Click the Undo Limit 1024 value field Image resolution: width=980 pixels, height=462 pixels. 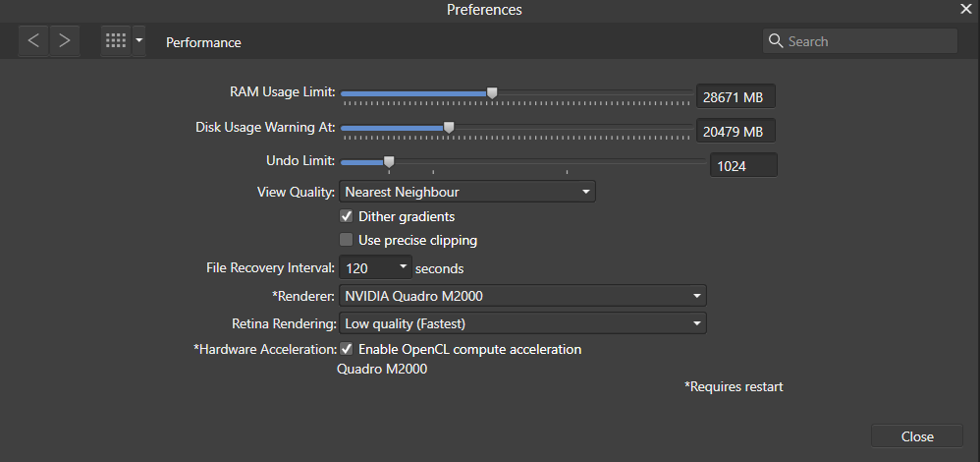tap(743, 166)
